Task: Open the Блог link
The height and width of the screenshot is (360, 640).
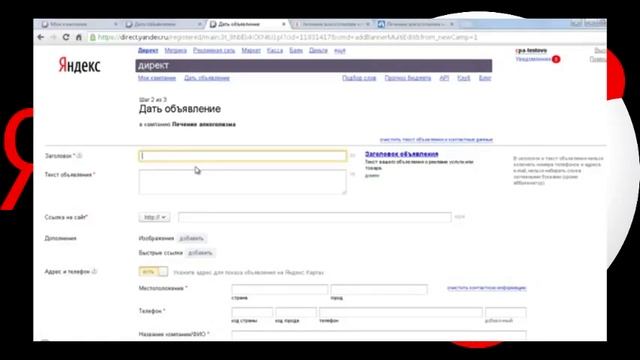Action: click(485, 78)
